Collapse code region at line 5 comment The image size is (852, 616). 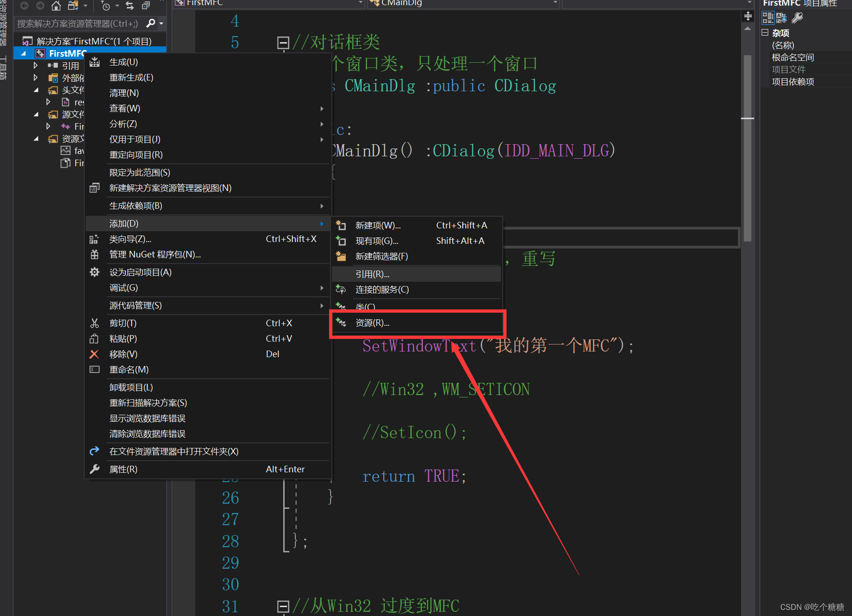(x=283, y=43)
